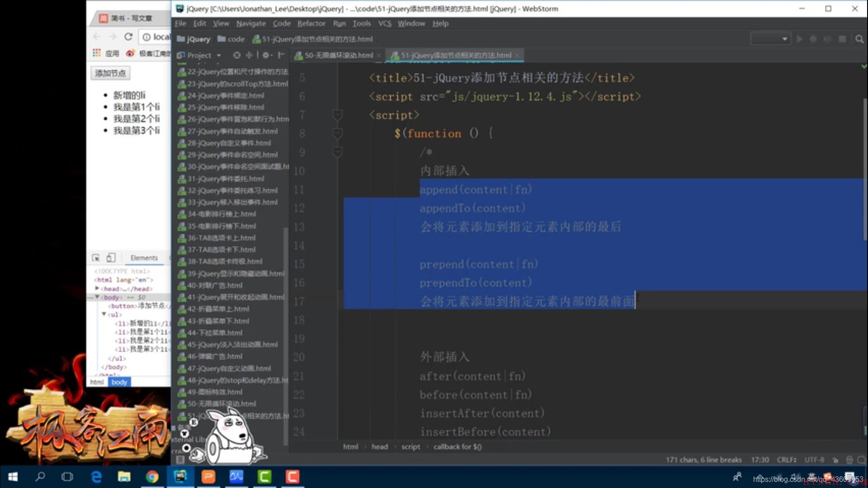The height and width of the screenshot is (488, 868).
Task: Close the 50-无限循环滚动.html editor tab
Action: (x=379, y=56)
